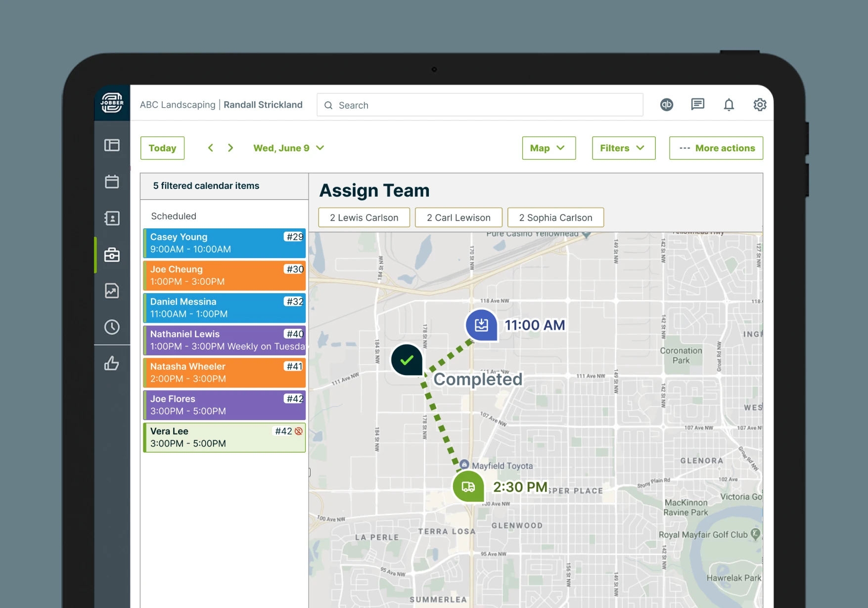Open the settings gear icon
Viewport: 868px width, 608px height.
(x=760, y=105)
